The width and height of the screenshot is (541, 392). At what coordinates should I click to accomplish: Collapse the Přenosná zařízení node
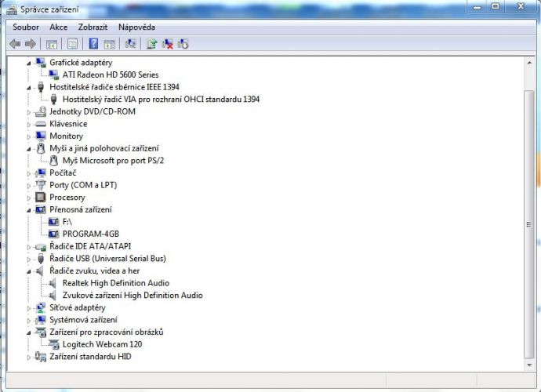(x=29, y=210)
